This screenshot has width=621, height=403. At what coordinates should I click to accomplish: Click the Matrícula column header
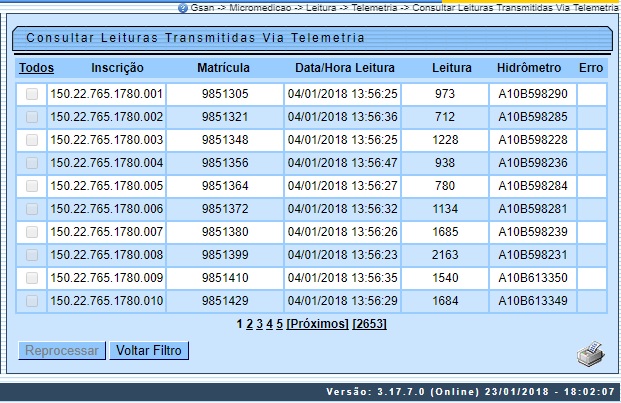point(223,68)
